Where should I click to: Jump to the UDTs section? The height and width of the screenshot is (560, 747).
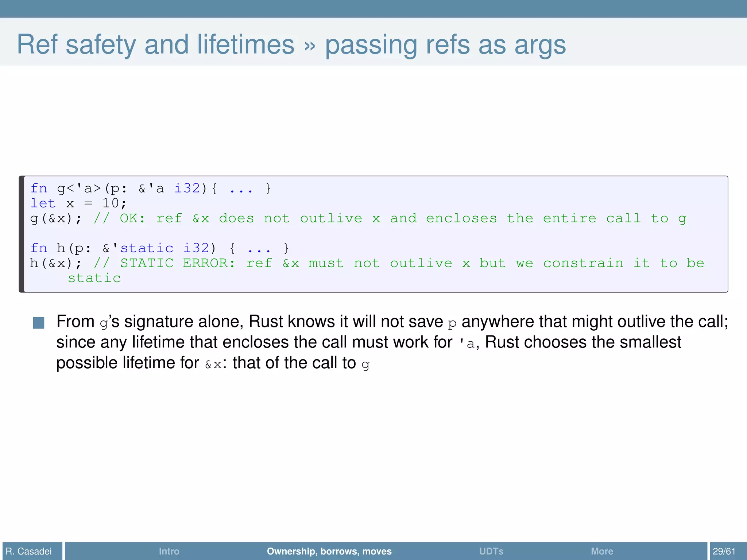point(491,551)
